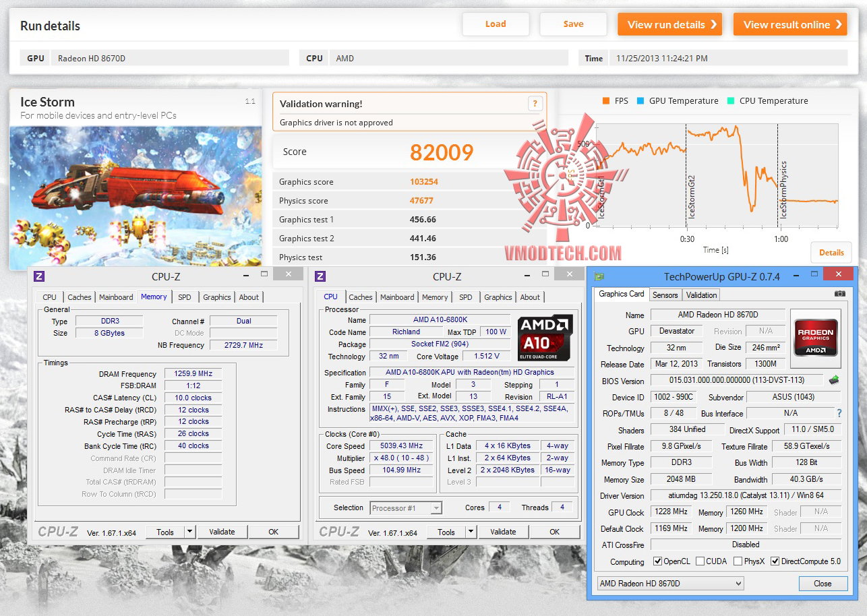The width and height of the screenshot is (867, 616).
Task: Minimize the GPU-Z window
Action: pyautogui.click(x=796, y=275)
